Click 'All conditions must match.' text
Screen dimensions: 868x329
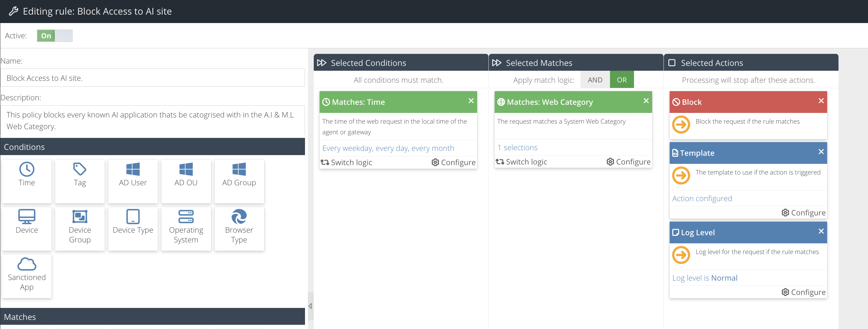398,80
